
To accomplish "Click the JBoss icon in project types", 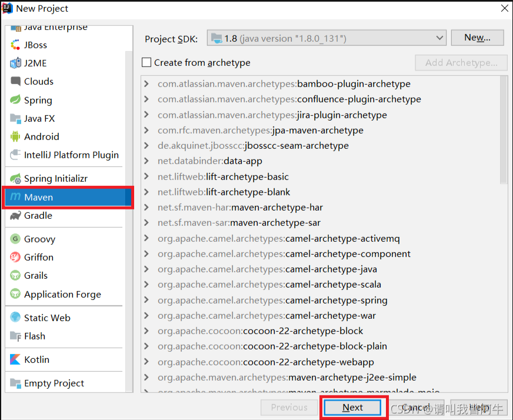I will [15, 45].
